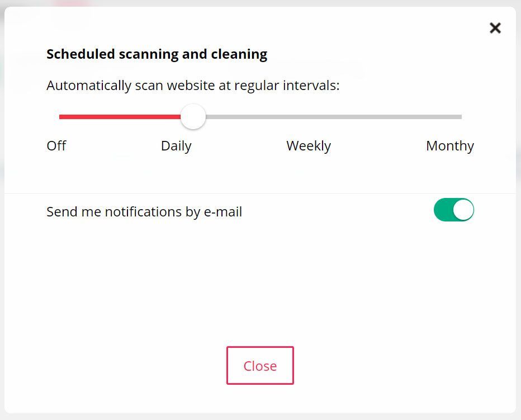
Task: Click gray slider track between Daily and Weekly
Action: click(x=252, y=117)
